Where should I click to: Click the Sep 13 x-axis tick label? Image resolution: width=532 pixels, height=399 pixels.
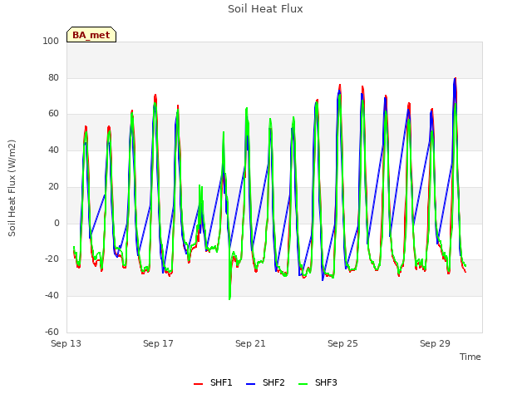[66, 343]
